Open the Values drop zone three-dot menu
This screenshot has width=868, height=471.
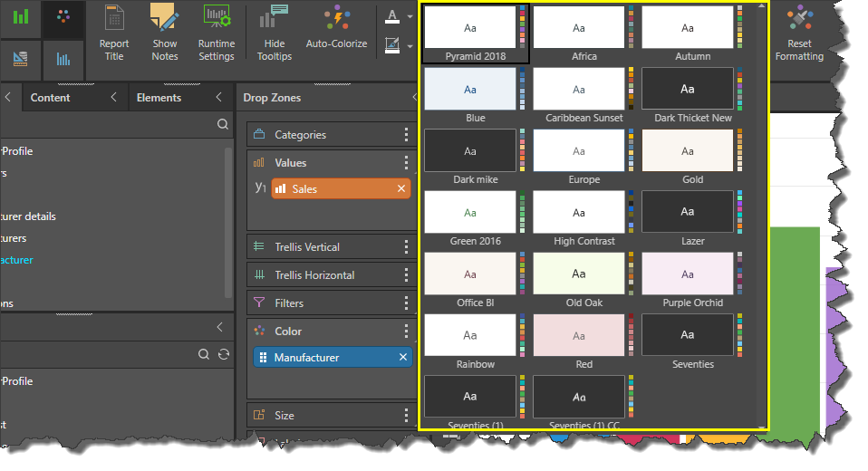(x=407, y=163)
